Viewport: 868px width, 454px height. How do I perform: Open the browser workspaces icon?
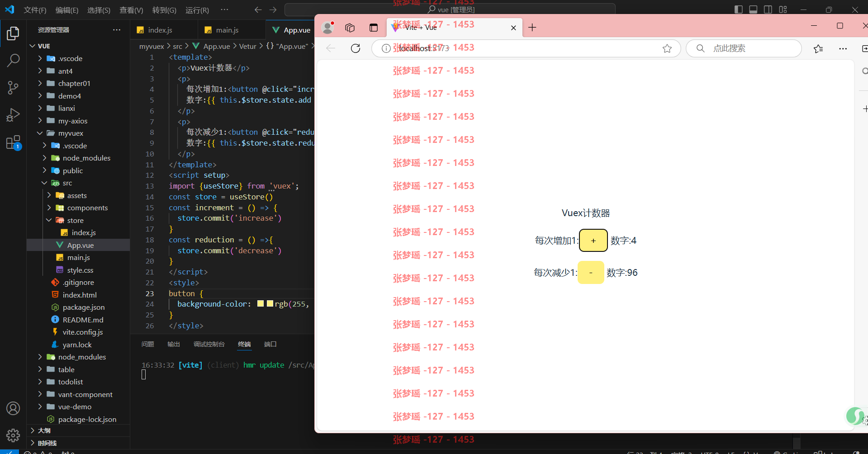(x=350, y=28)
